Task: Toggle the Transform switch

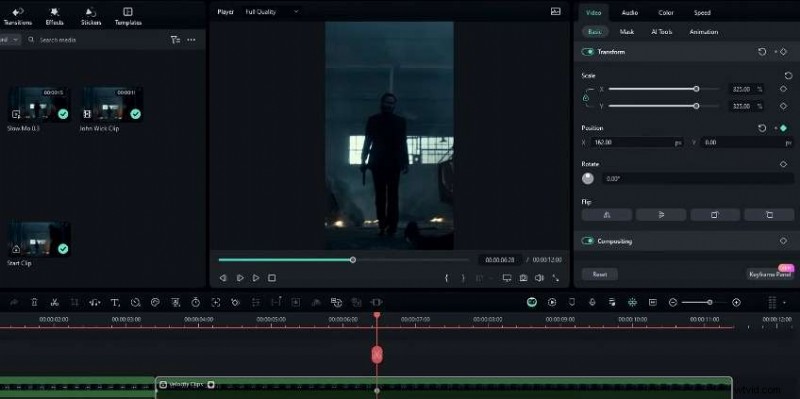Action: 588,52
